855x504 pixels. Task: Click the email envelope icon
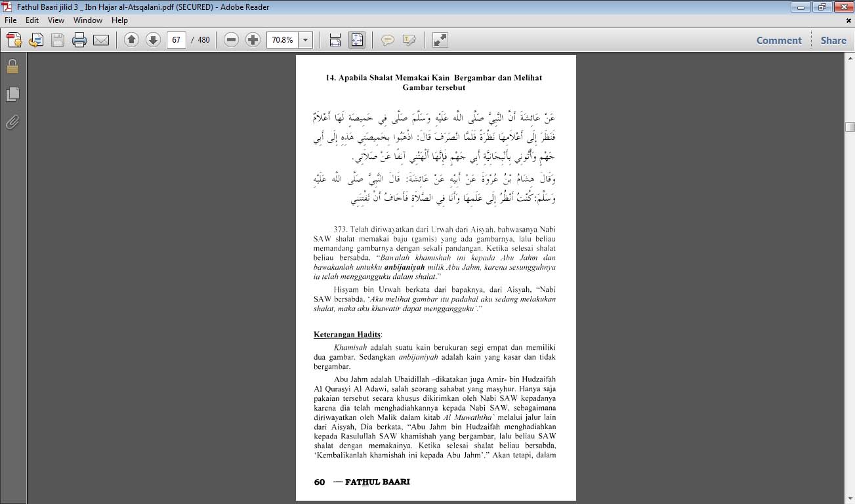click(101, 40)
